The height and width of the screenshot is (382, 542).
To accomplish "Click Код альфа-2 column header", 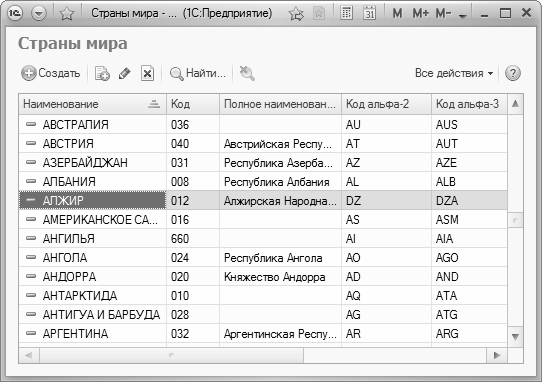I will [386, 104].
